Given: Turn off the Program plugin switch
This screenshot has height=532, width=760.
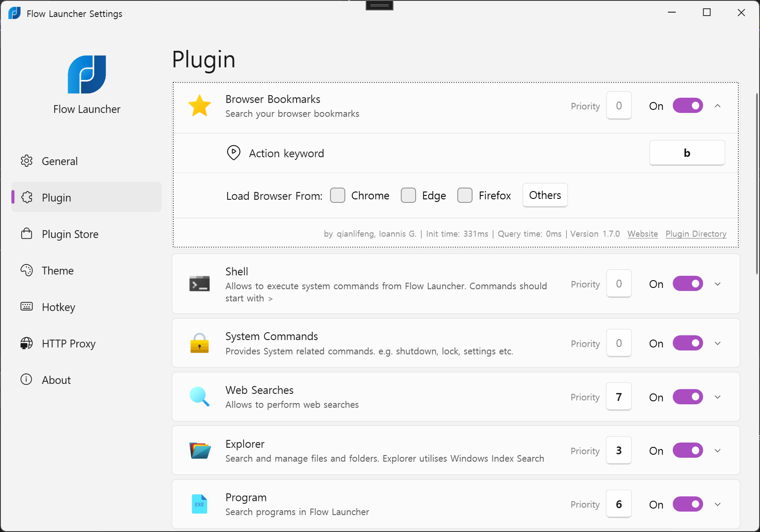Looking at the screenshot, I should point(688,504).
